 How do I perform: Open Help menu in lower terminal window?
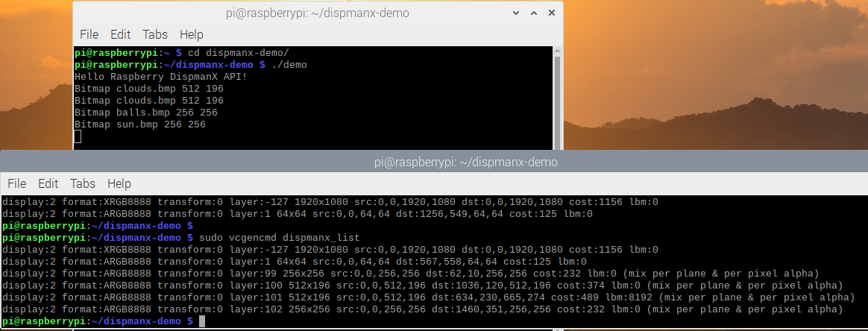119,183
